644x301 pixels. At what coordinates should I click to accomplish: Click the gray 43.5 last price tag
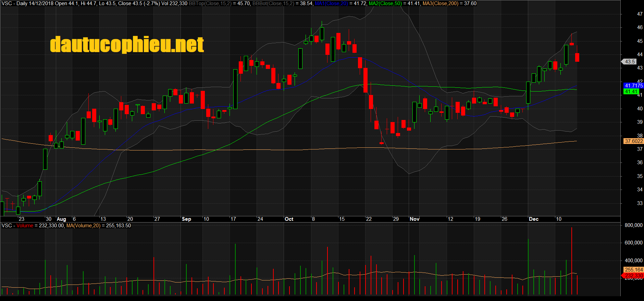click(x=629, y=62)
